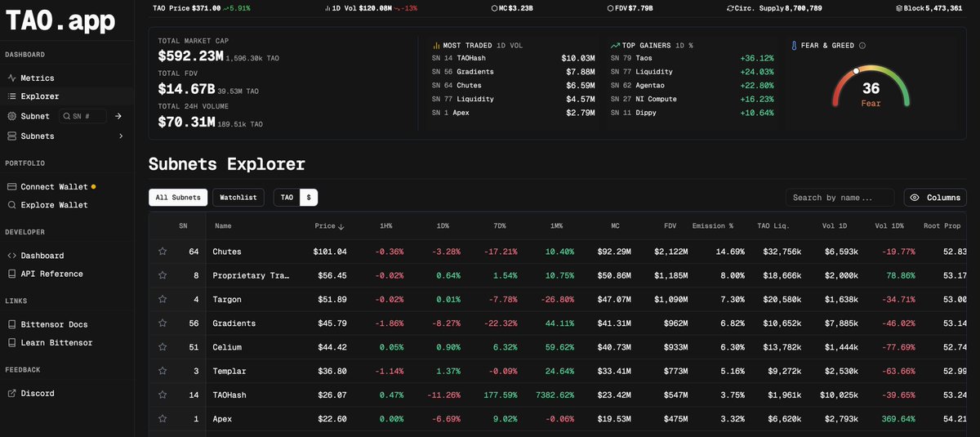Open Learn Bittensor link
The width and height of the screenshot is (980, 437).
point(56,342)
